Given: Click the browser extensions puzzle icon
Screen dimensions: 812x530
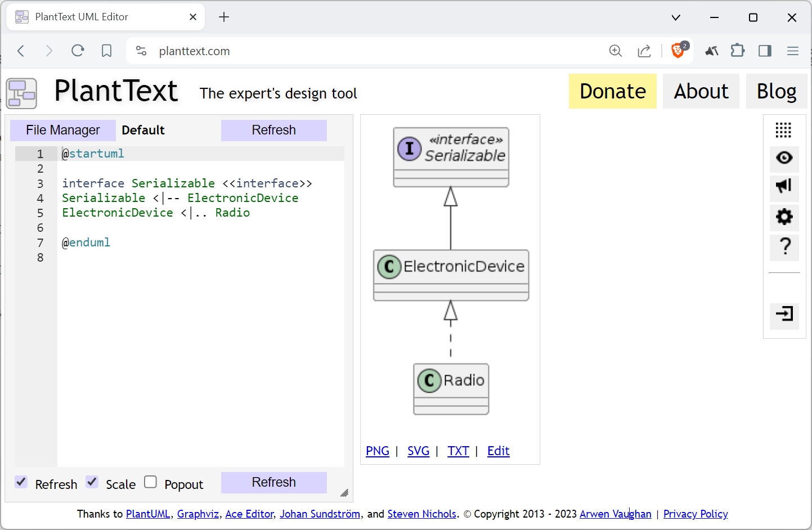Looking at the screenshot, I should [x=737, y=51].
